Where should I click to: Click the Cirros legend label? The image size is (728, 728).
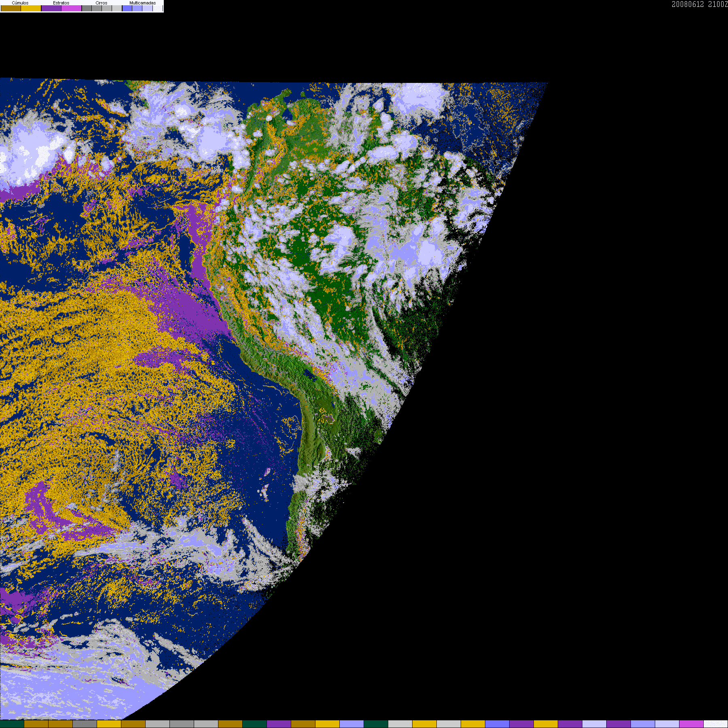point(102,3)
